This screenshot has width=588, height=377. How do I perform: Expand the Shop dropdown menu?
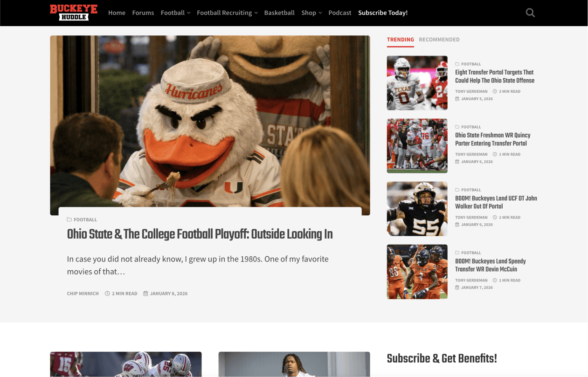tap(311, 13)
